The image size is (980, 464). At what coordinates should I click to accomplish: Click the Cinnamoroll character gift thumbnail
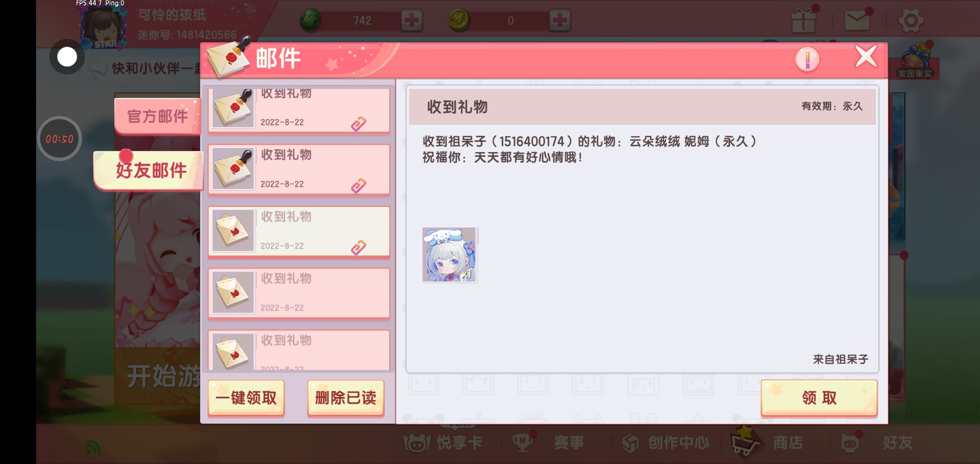click(x=449, y=255)
